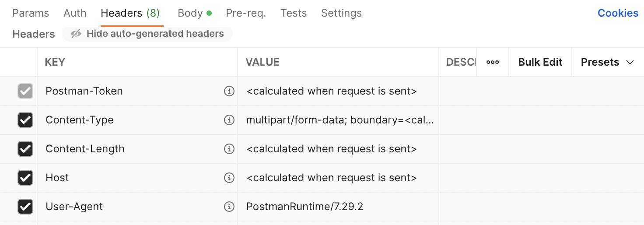Click the Bulk Edit button
This screenshot has width=644, height=225.
(x=540, y=62)
